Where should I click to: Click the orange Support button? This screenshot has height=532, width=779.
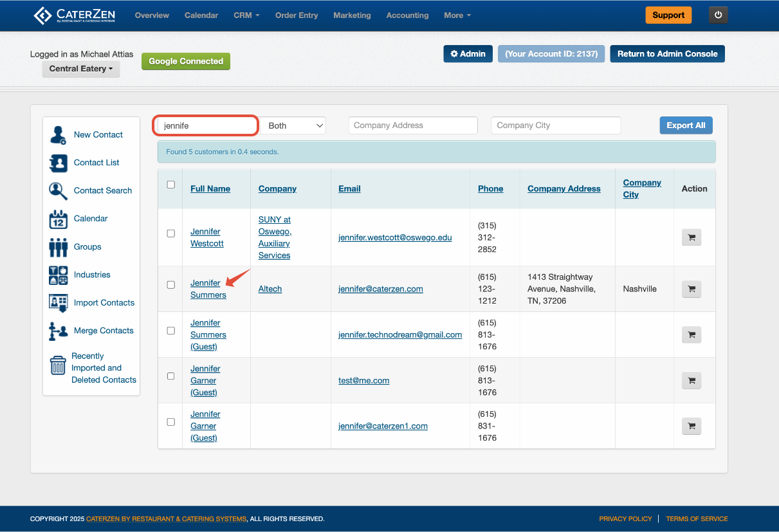pyautogui.click(x=668, y=15)
